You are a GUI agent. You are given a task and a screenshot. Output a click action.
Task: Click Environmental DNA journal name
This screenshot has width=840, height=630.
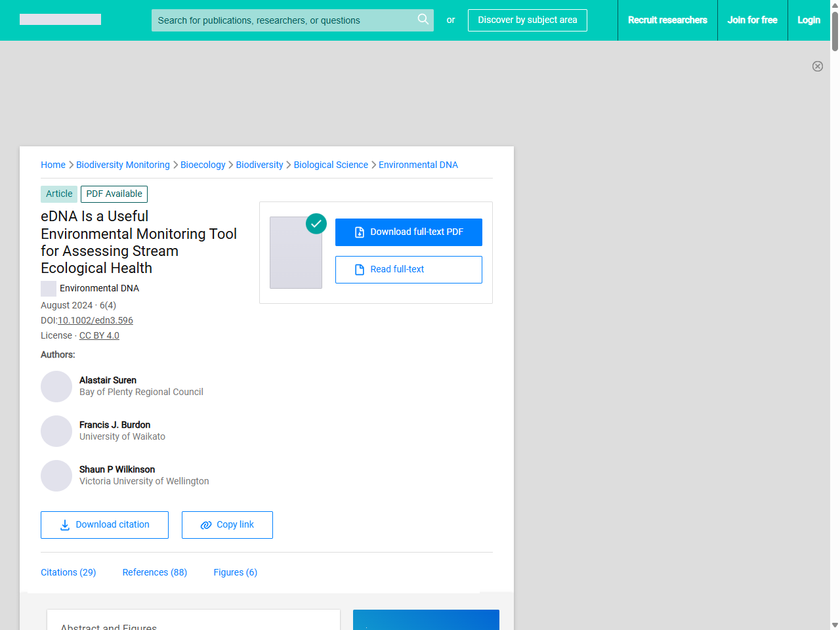tap(99, 288)
